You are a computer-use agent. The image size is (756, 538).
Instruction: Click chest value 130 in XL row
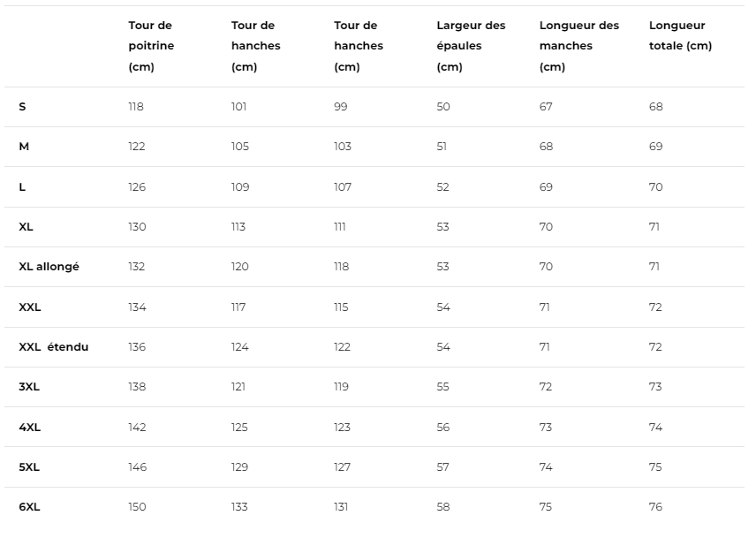(x=137, y=227)
